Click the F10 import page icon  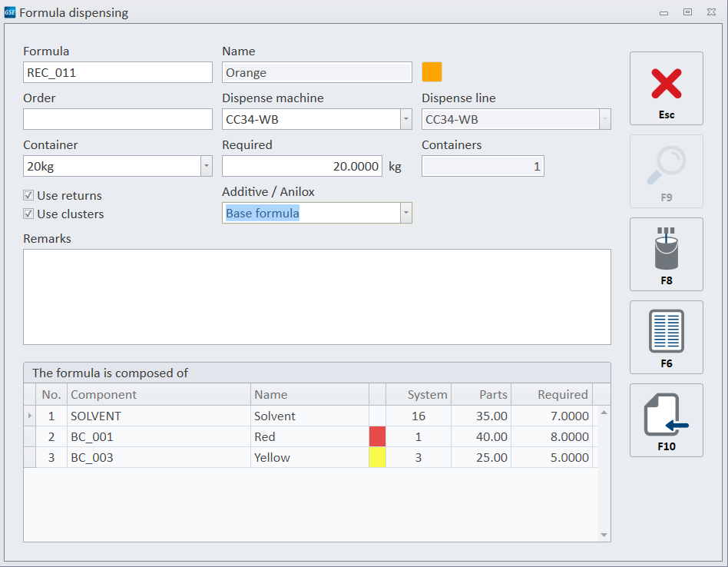(x=666, y=419)
